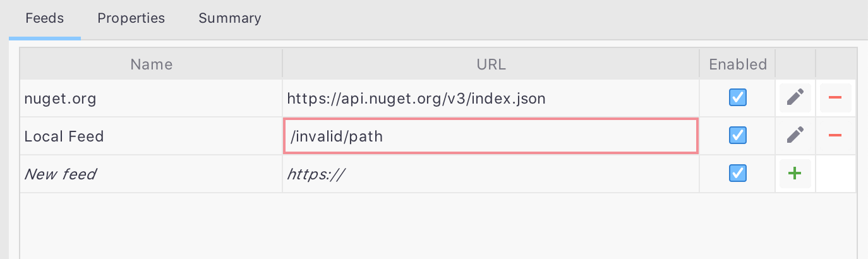Select the Local Feed name cell
Image resolution: width=868 pixels, height=259 pixels.
pyautogui.click(x=151, y=136)
